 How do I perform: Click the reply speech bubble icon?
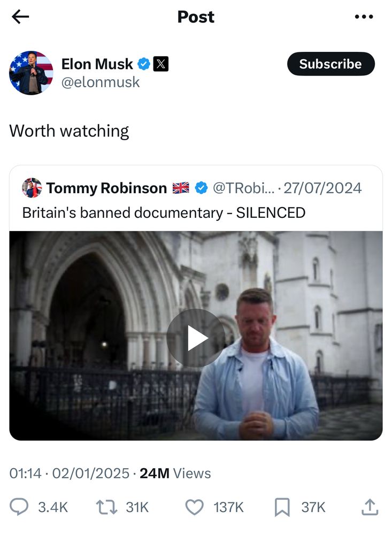click(x=19, y=507)
